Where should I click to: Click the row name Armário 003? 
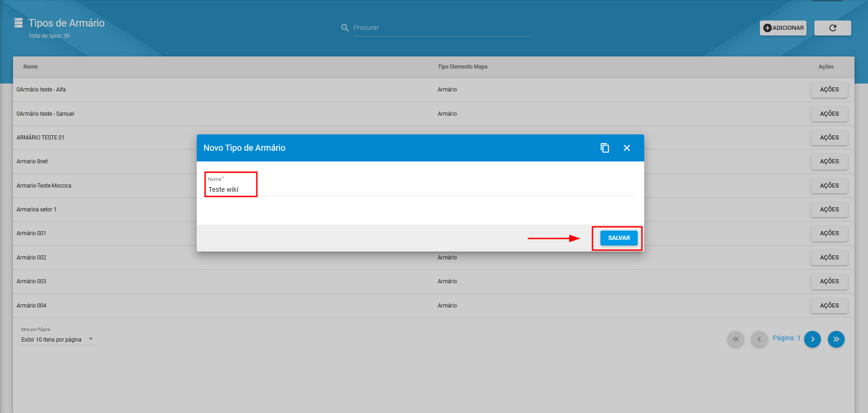31,281
